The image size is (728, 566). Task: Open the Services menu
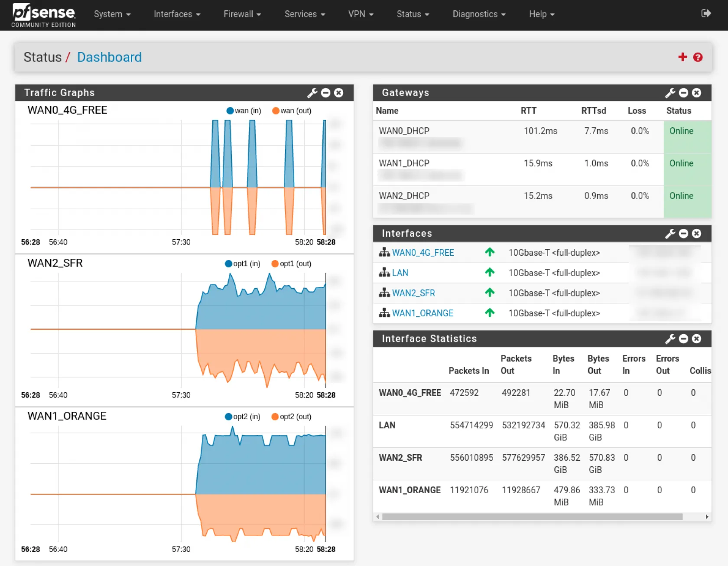(304, 14)
